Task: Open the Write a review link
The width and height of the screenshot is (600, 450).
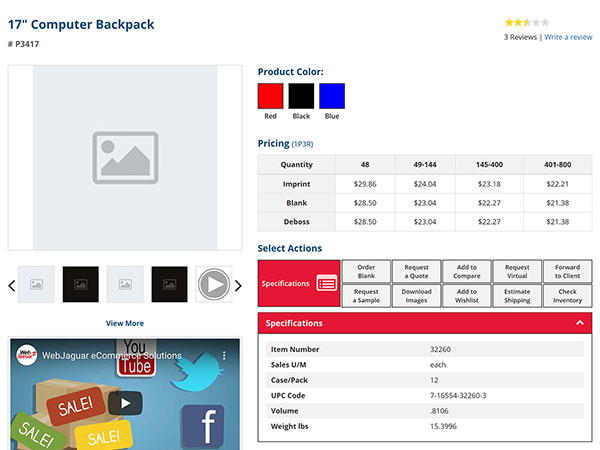Action: point(568,37)
